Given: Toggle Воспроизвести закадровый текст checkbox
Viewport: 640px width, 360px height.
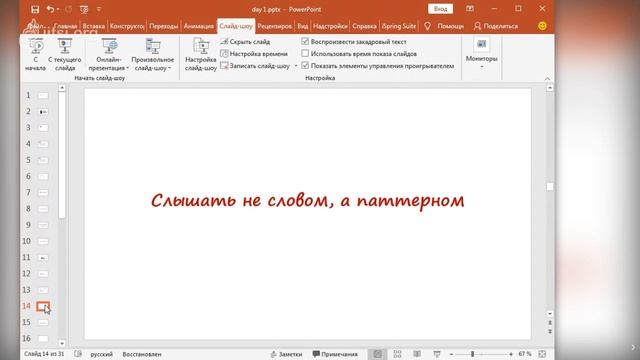Looking at the screenshot, I should [305, 41].
